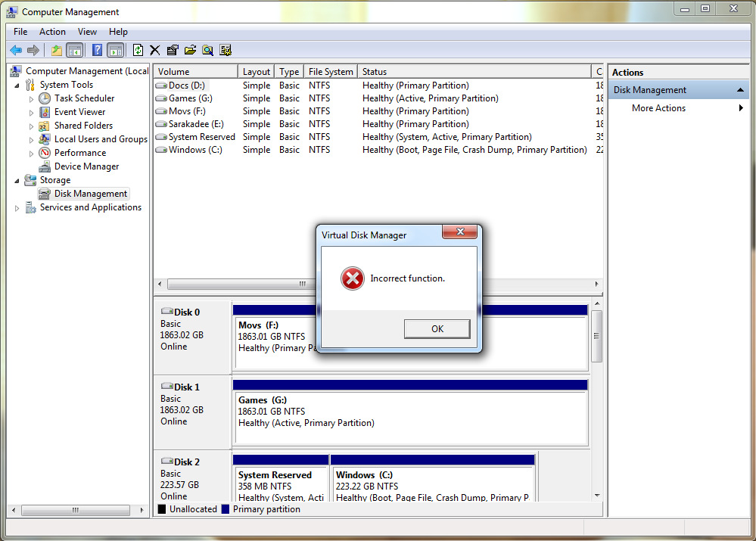Open the File menu
The width and height of the screenshot is (756, 541).
click(x=20, y=31)
